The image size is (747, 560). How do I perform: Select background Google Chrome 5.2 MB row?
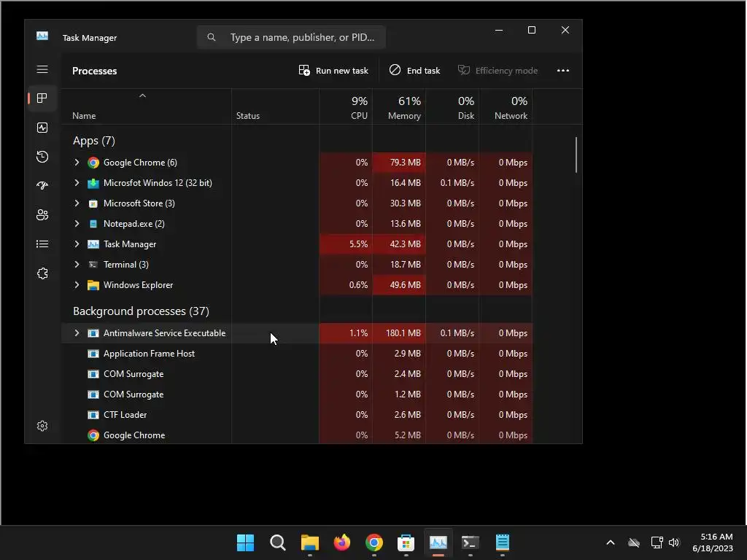[x=297, y=435]
